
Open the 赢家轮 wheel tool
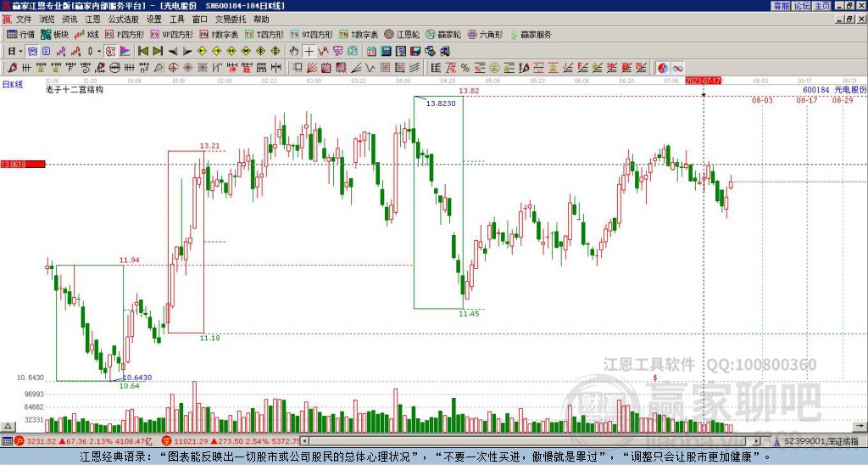(443, 34)
